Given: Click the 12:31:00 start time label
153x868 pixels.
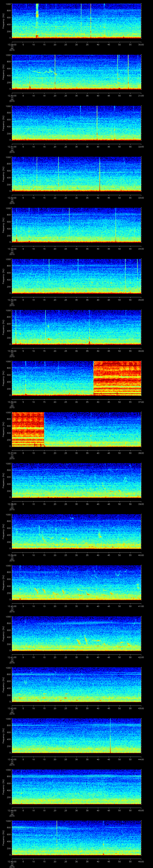Looking at the screenshot, I should (x=12, y=147).
